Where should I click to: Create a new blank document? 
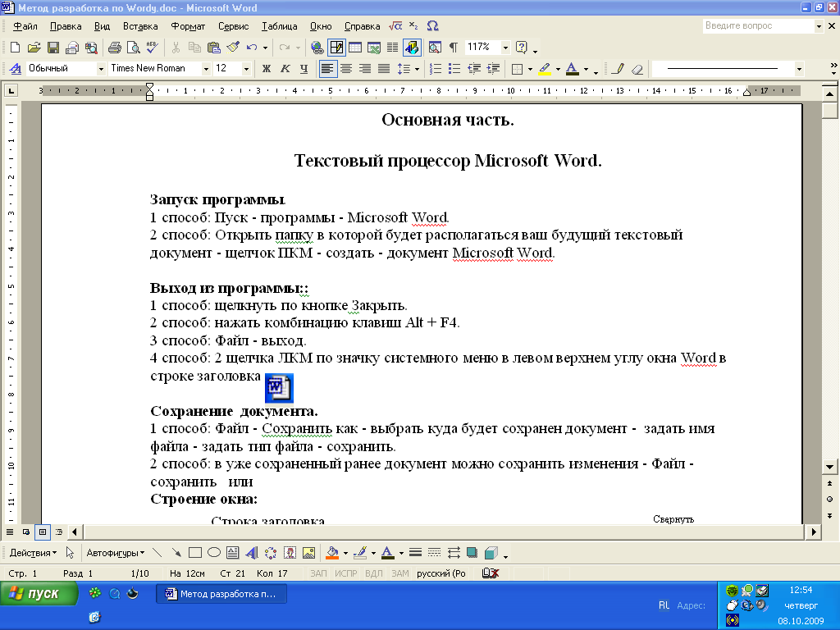[15, 48]
